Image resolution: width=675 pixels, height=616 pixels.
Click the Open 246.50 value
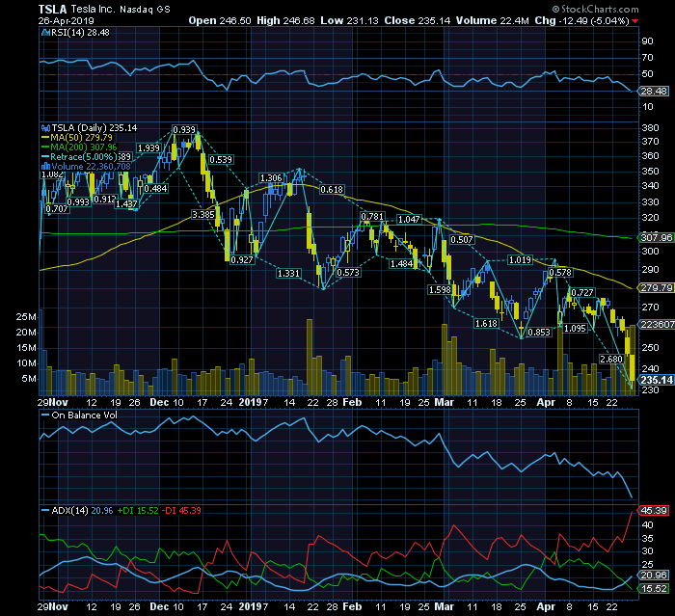(220, 20)
